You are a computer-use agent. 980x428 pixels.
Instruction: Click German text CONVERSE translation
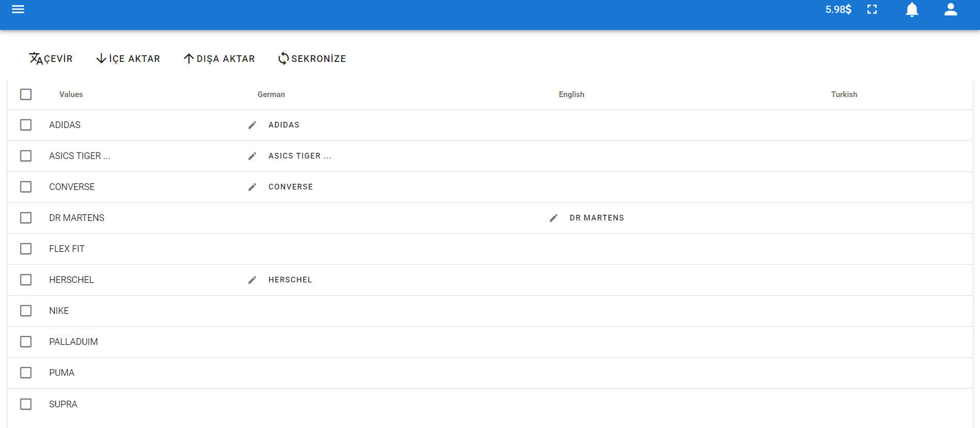291,187
